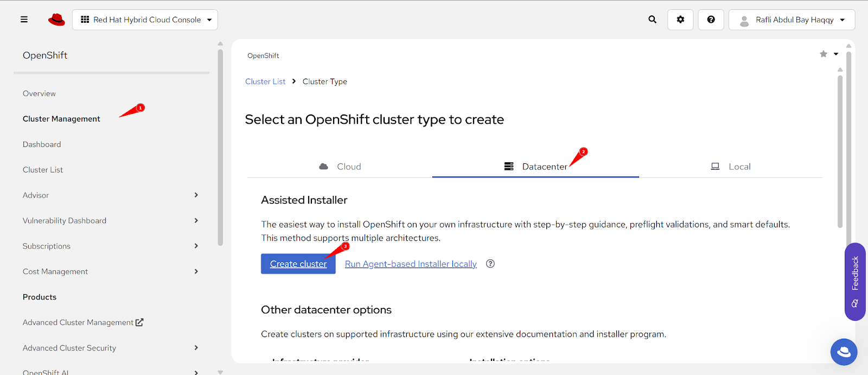Open the dropdown caret beside favorite star
The height and width of the screenshot is (375, 868).
(836, 54)
